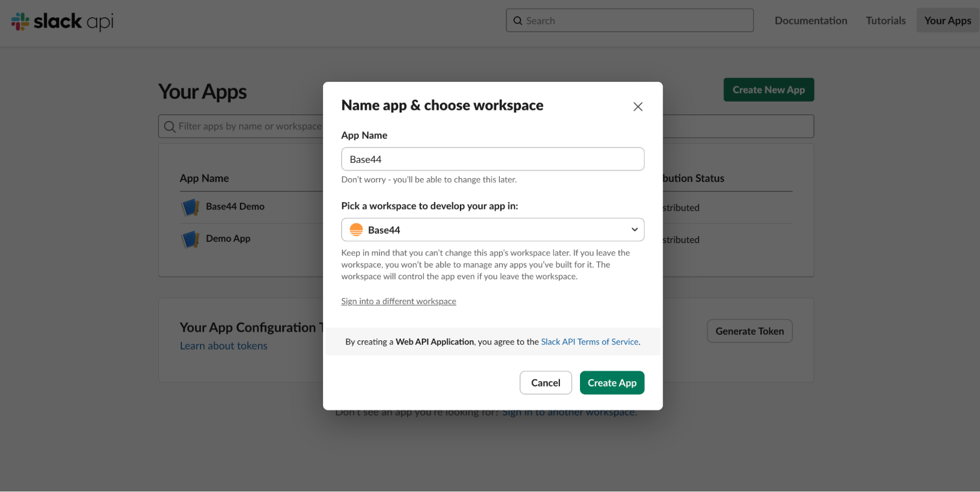Click the Generate Token button

[x=749, y=331]
